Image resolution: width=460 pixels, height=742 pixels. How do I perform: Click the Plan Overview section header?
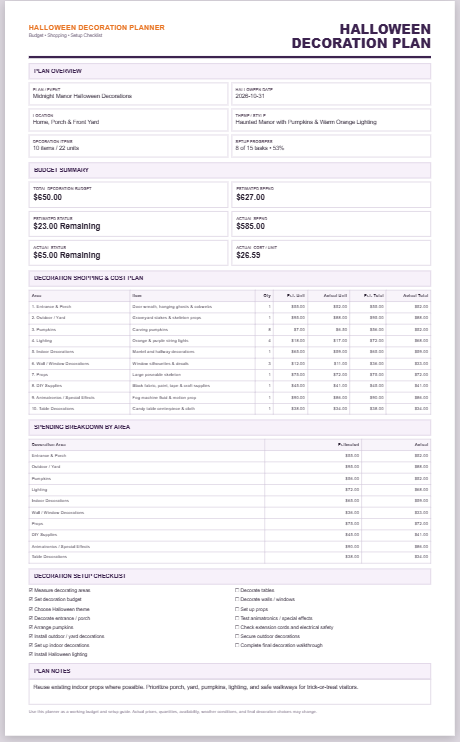[x=230, y=71]
